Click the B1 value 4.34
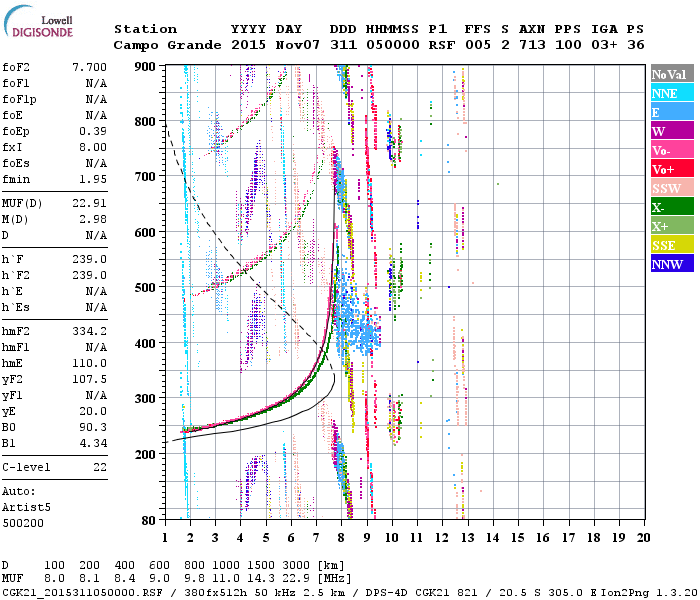The height and width of the screenshot is (600, 700). point(93,443)
